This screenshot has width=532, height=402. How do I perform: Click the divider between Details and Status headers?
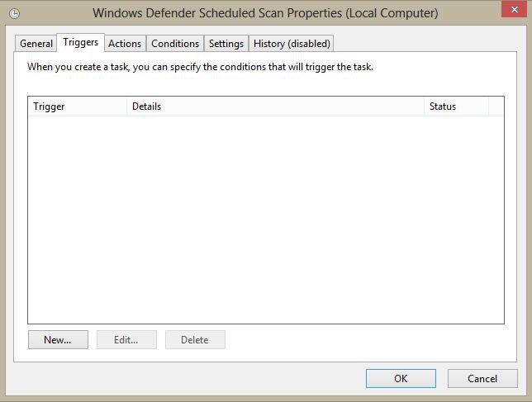(424, 106)
